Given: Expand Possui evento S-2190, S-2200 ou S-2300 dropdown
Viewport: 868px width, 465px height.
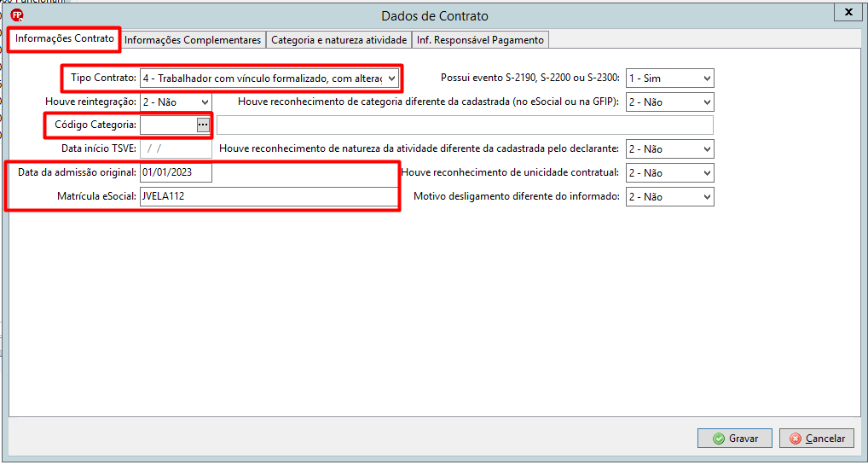Looking at the screenshot, I should tap(670, 78).
